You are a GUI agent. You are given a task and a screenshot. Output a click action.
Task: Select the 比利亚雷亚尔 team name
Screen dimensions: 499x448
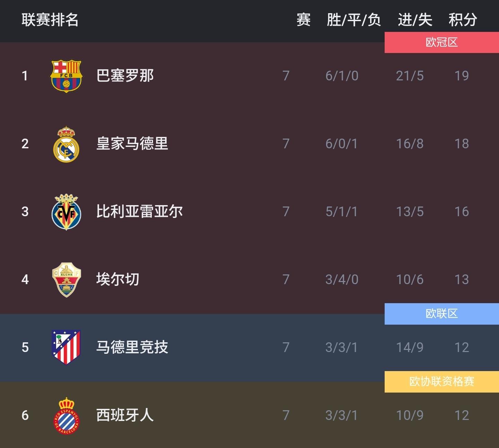click(139, 211)
